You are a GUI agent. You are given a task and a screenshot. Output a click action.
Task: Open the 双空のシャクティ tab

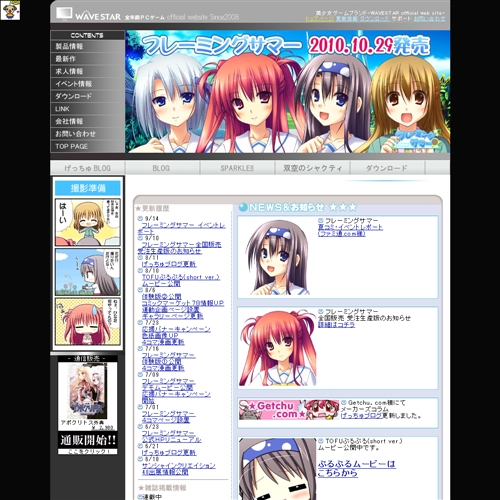tap(312, 168)
